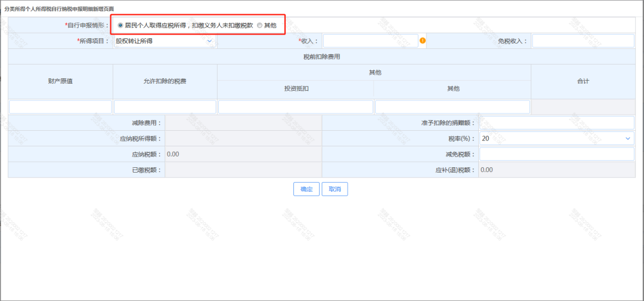The width and height of the screenshot is (644, 301).
Task: Select the input box under 允许扣除的税费
Action: coord(165,107)
